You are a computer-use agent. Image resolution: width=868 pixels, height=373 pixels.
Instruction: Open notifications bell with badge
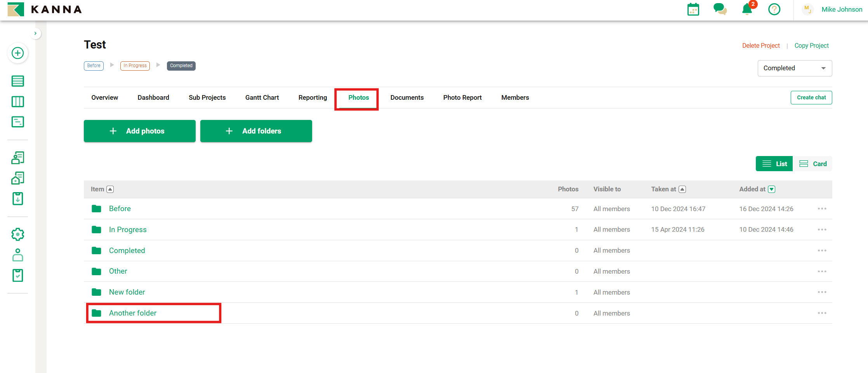[747, 9]
